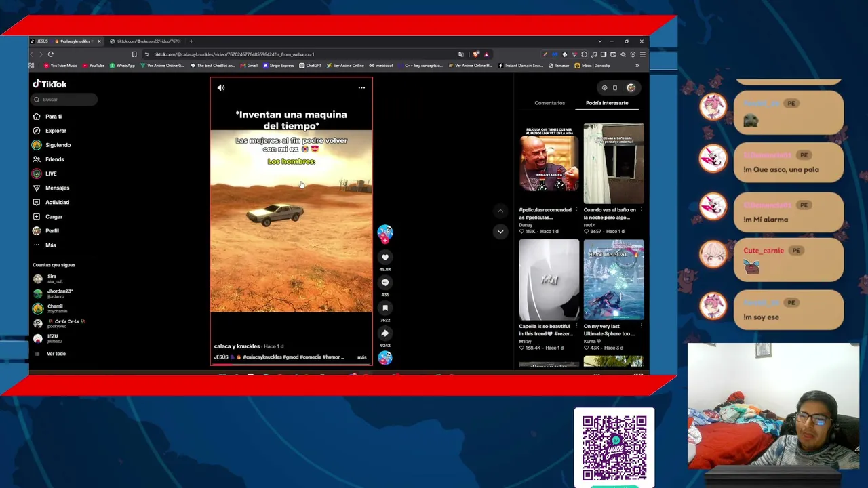Open the calaca y knuckles author link
This screenshot has height=488, width=868.
[237, 346]
